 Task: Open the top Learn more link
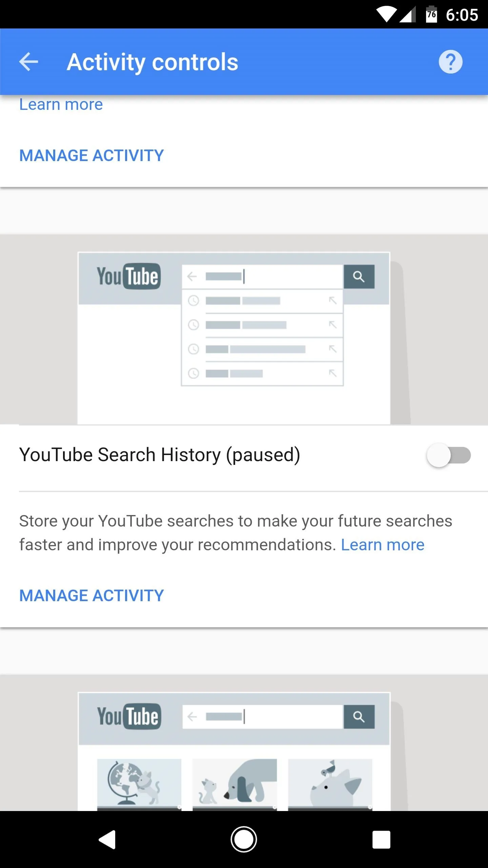61,104
